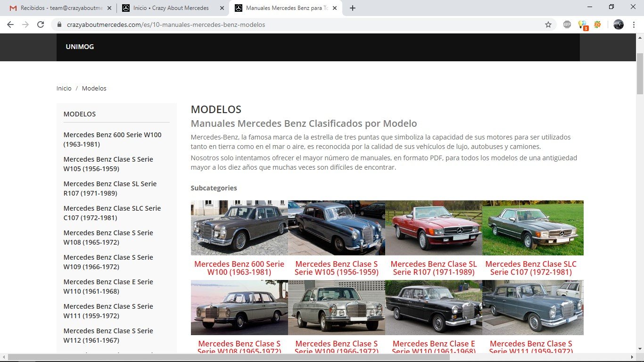
Task: Click the black Clase E W110 car thumbnail
Action: (x=434, y=307)
